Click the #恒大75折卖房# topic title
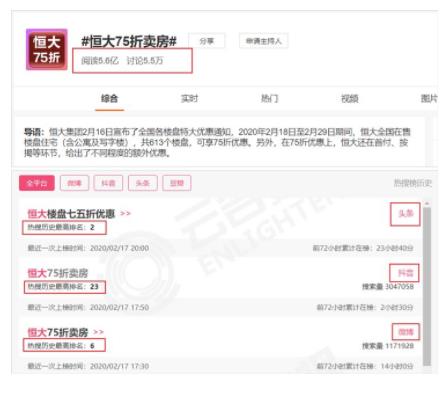This screenshot has width=448, height=398. (x=129, y=42)
